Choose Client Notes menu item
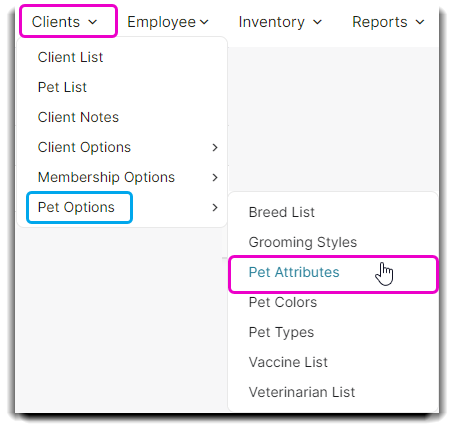 coord(122,117)
